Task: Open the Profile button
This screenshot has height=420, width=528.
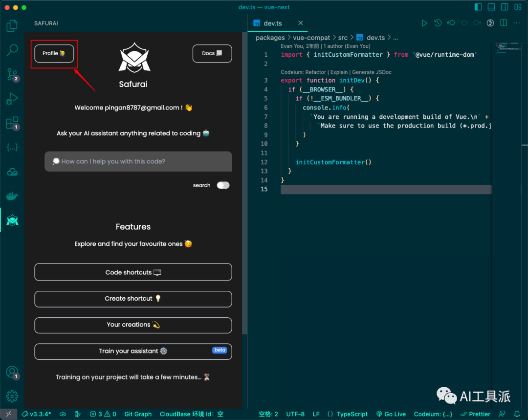Action: [54, 54]
